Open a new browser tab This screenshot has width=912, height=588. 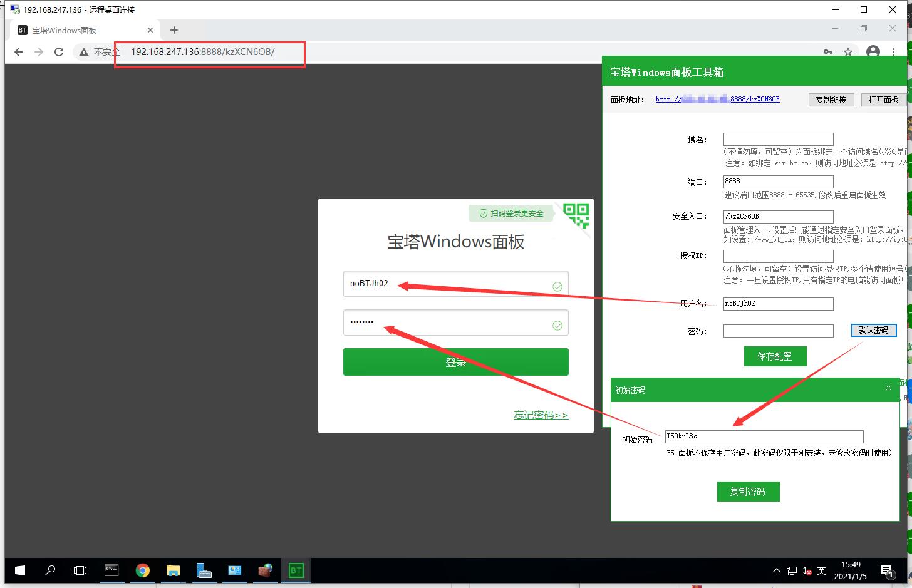pos(174,30)
